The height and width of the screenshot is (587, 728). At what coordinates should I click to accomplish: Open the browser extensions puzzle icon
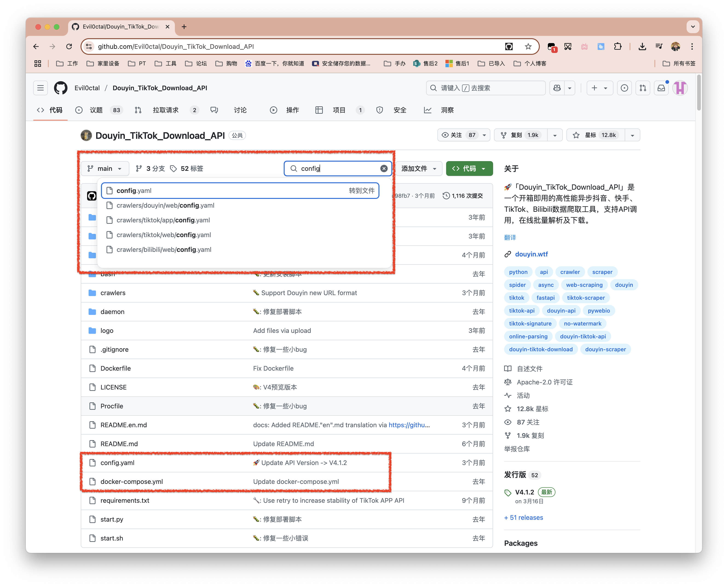coord(618,46)
